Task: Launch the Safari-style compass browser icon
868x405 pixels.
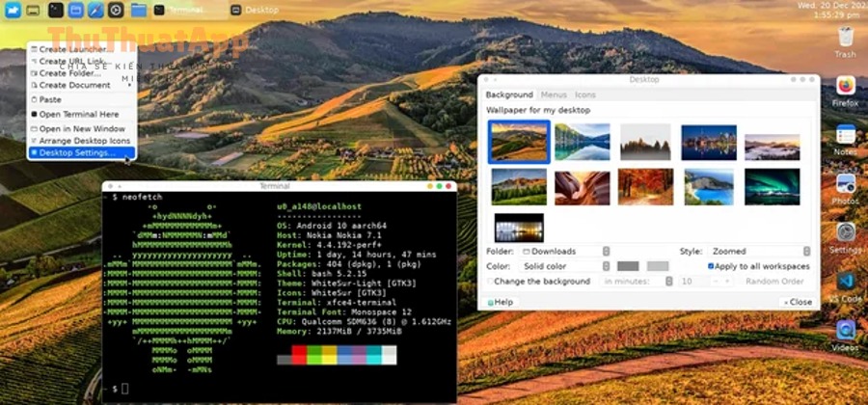Action: click(95, 10)
